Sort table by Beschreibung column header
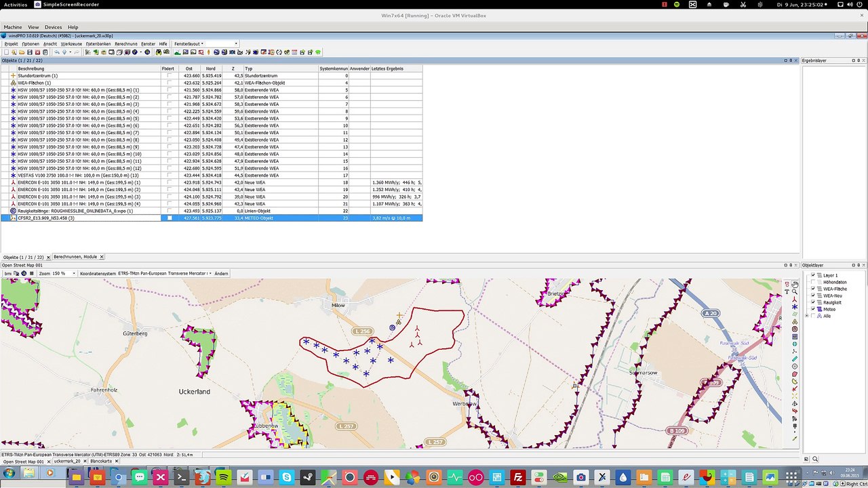Screen dimensions: 868x488 coord(88,68)
